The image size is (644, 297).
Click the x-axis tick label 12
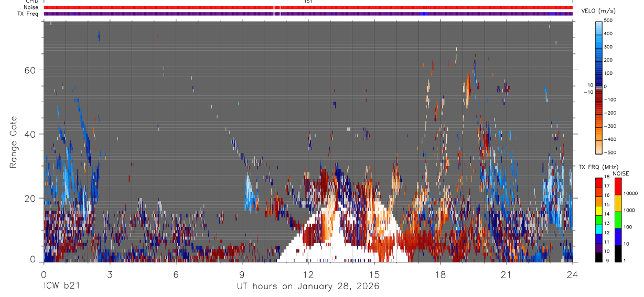(308, 274)
